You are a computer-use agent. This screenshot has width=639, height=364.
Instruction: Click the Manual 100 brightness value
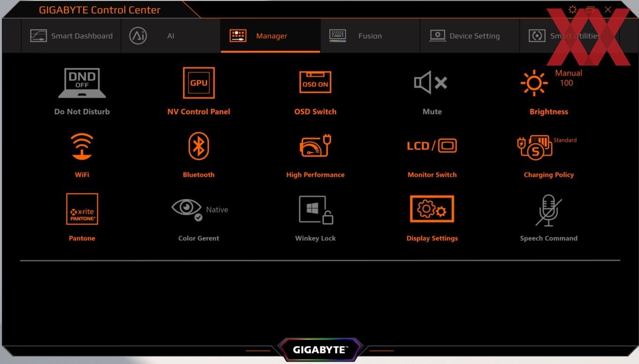[568, 78]
